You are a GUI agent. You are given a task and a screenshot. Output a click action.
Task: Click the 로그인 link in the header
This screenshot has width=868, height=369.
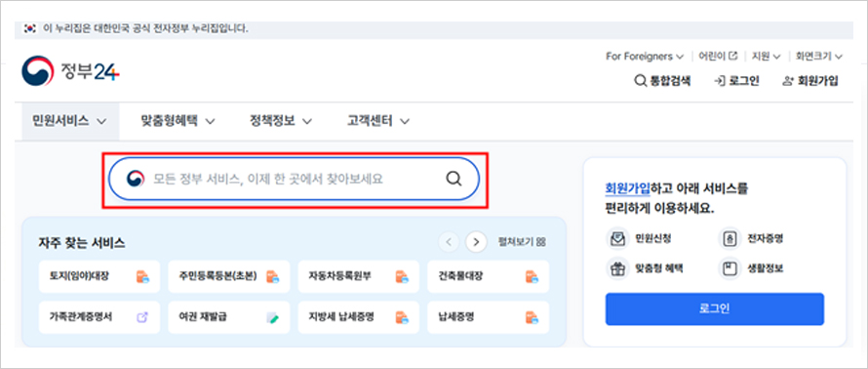[x=736, y=81]
